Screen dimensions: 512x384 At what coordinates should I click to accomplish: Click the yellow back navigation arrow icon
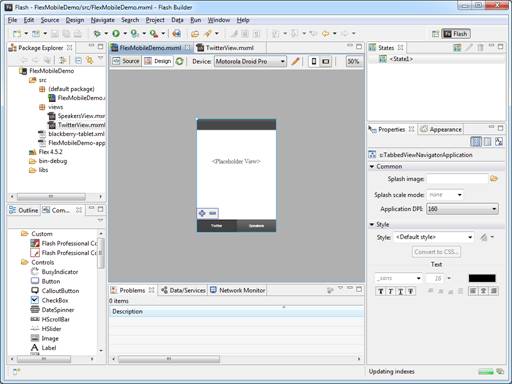coord(325,33)
